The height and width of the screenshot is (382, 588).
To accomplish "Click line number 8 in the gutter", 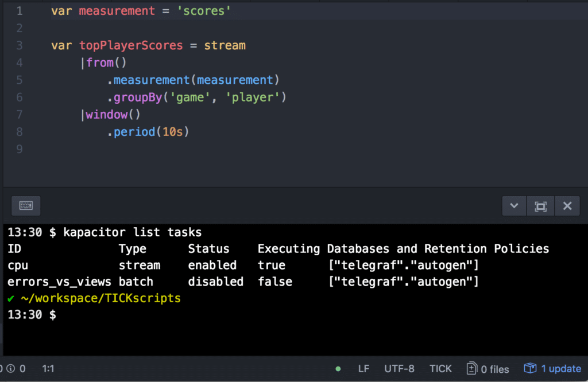I will tap(20, 132).
